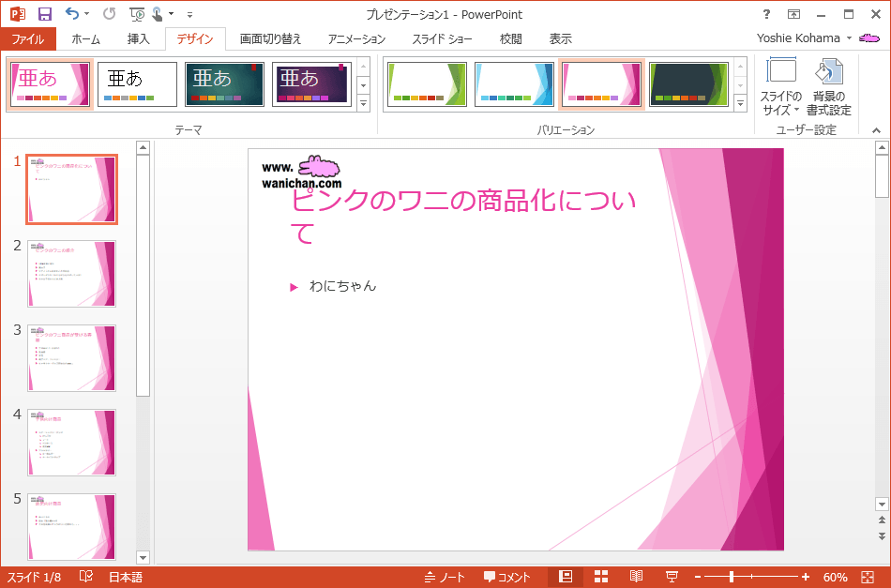This screenshot has width=891, height=588.
Task: Toggle the Notes pane
Action: [x=445, y=577]
